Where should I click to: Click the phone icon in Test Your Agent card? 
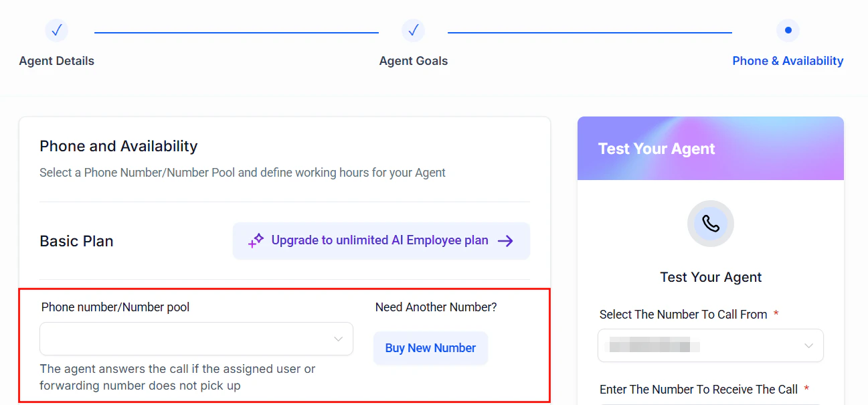pos(710,224)
